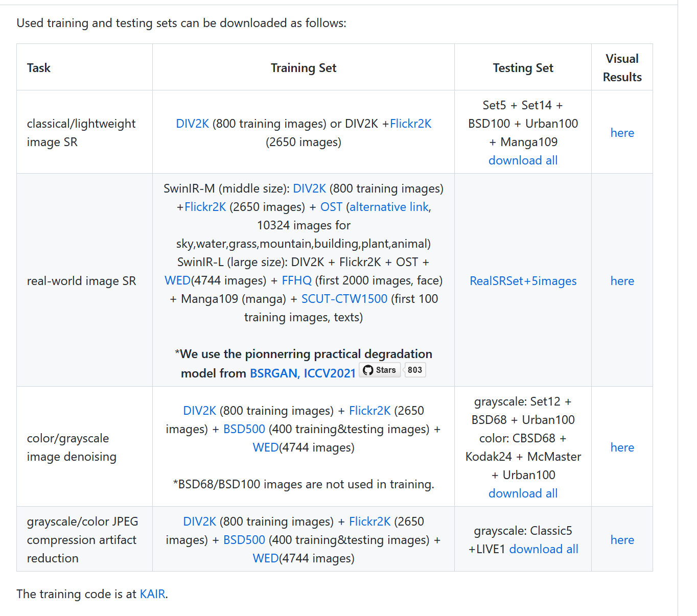Open Flickr2K link in classical/lightweight SR row
Image resolution: width=697 pixels, height=616 pixels.
(410, 124)
